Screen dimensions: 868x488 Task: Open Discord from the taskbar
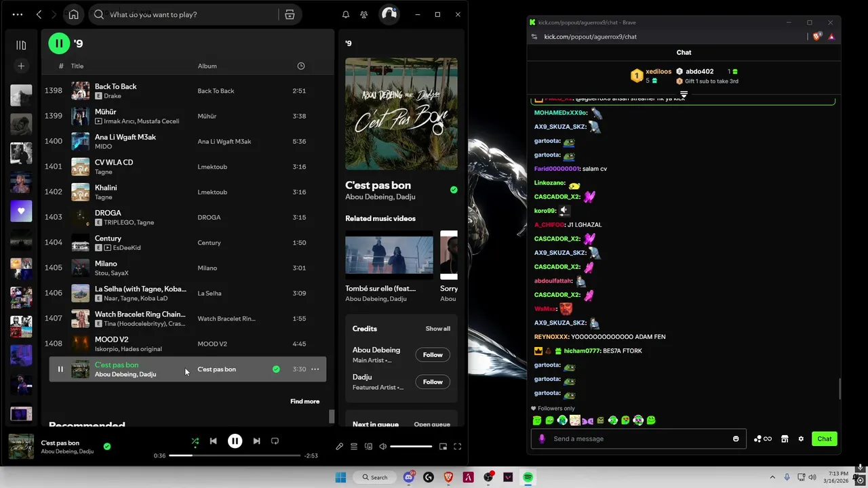(409, 477)
